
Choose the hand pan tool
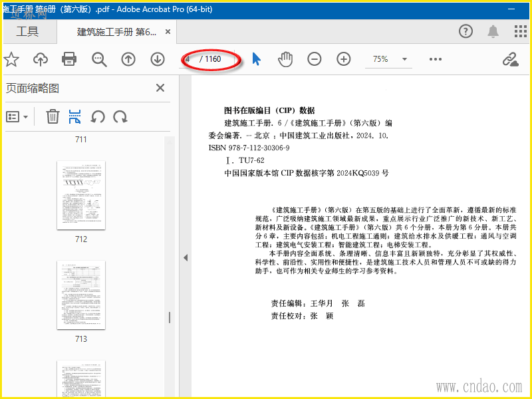[285, 59]
